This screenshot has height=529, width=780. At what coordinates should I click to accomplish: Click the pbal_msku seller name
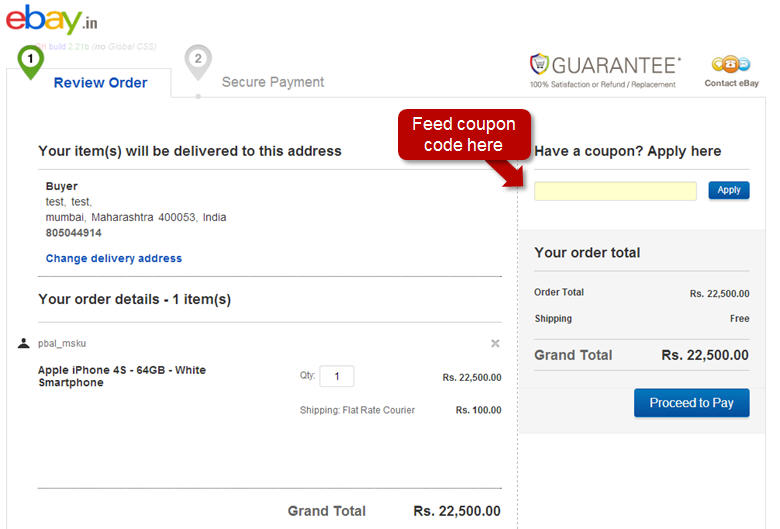62,343
